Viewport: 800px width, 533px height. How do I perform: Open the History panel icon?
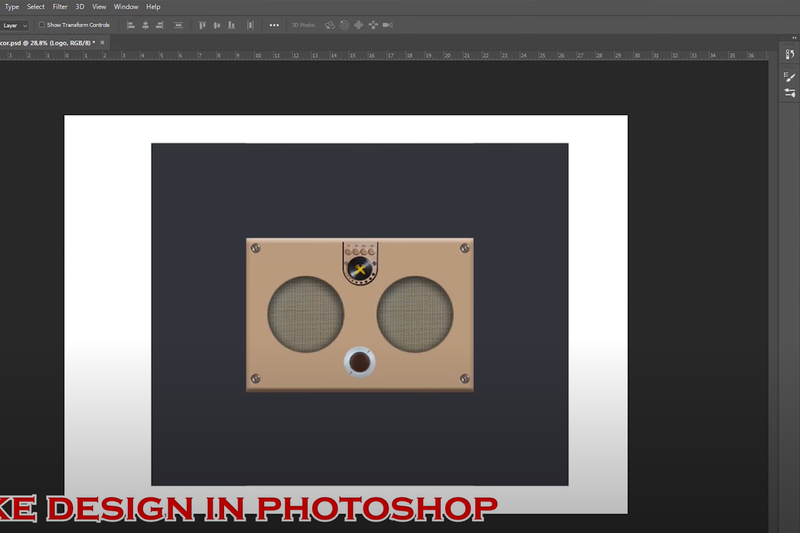click(x=789, y=56)
